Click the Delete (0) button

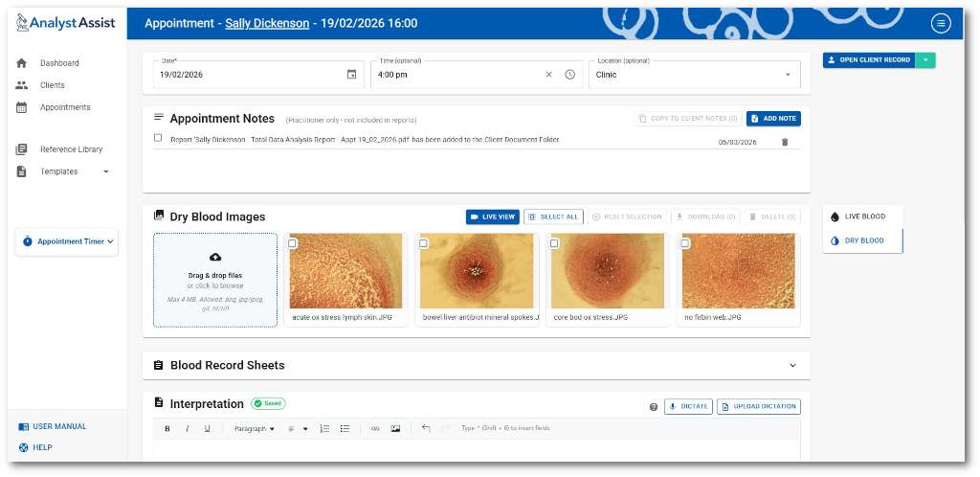pos(773,216)
